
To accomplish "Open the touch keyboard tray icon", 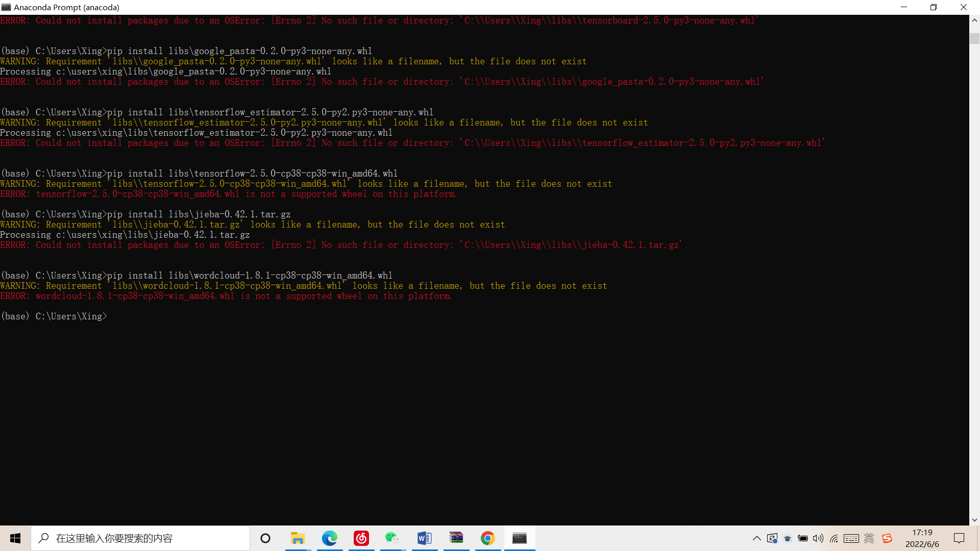I will point(851,538).
